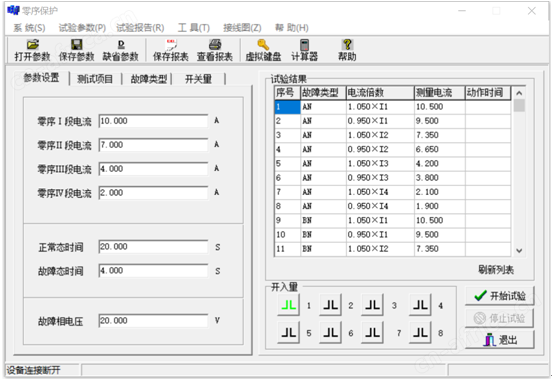Open the 试验报告(R) menu
The width and height of the screenshot is (552, 384).
(x=140, y=27)
